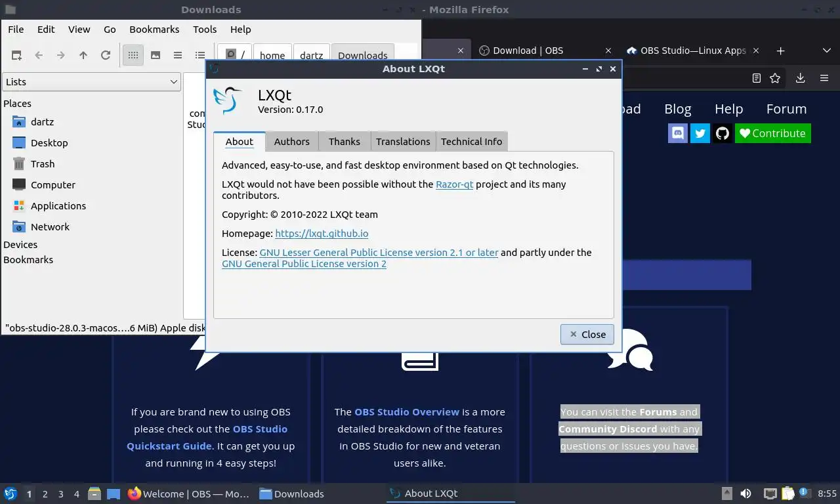Click the green Contribute button
840x504 pixels.
773,133
